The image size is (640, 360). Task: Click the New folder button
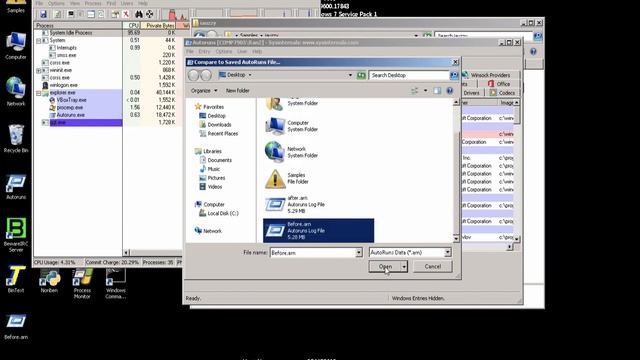click(x=238, y=91)
